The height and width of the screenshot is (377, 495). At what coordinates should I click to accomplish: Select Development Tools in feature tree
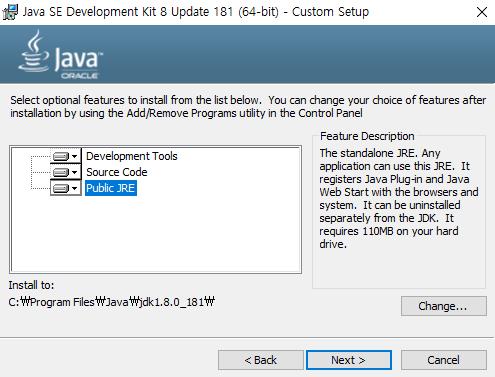132,156
